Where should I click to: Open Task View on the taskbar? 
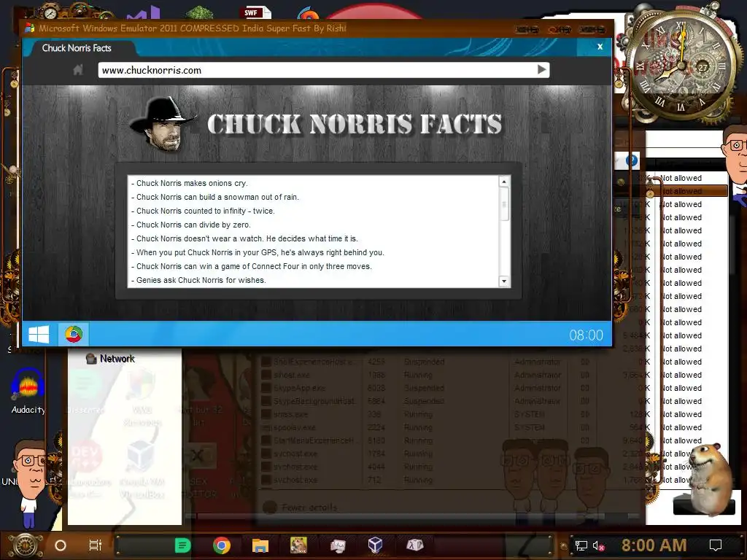(x=96, y=545)
